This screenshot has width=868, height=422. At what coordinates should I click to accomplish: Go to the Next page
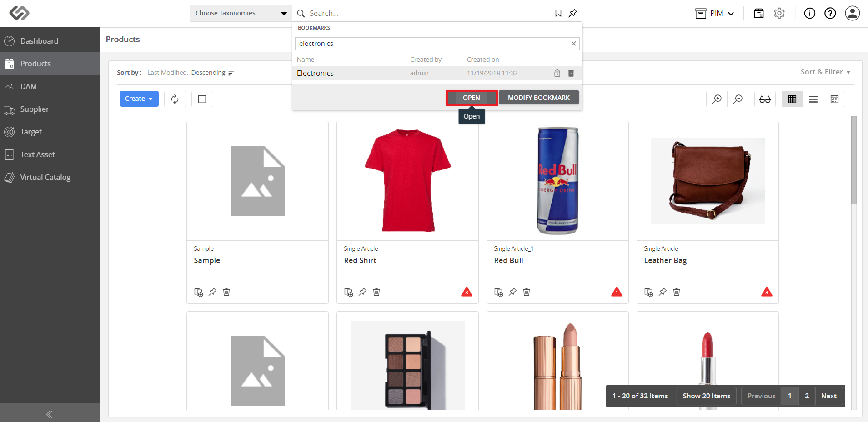click(829, 396)
